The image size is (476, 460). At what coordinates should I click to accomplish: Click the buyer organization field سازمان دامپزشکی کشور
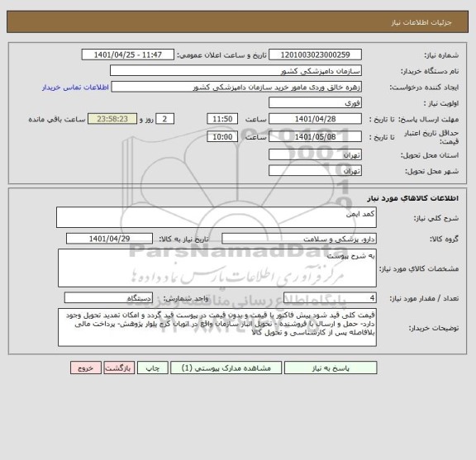(x=236, y=71)
